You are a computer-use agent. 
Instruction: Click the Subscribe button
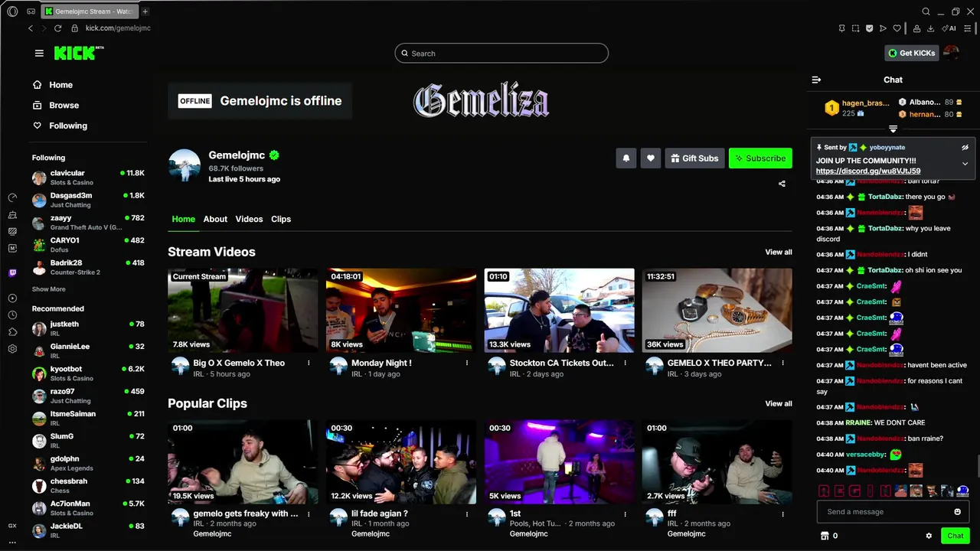pyautogui.click(x=760, y=158)
